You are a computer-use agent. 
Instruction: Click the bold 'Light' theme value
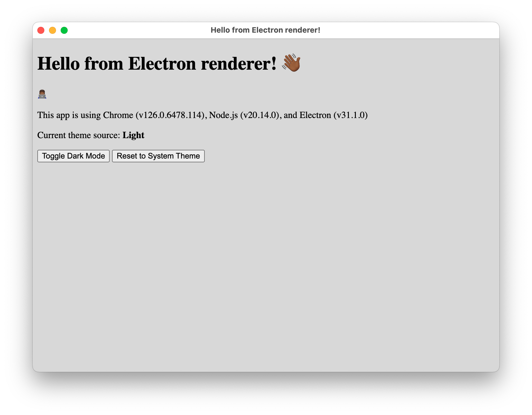click(x=133, y=135)
